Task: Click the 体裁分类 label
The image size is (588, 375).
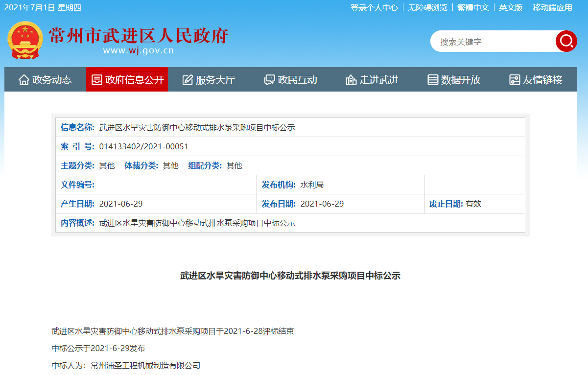Action: click(141, 165)
